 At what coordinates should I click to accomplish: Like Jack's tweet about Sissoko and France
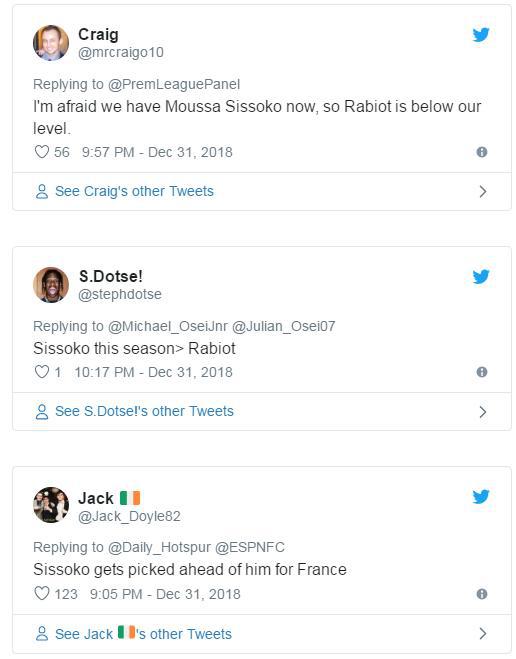pyautogui.click(x=42, y=594)
